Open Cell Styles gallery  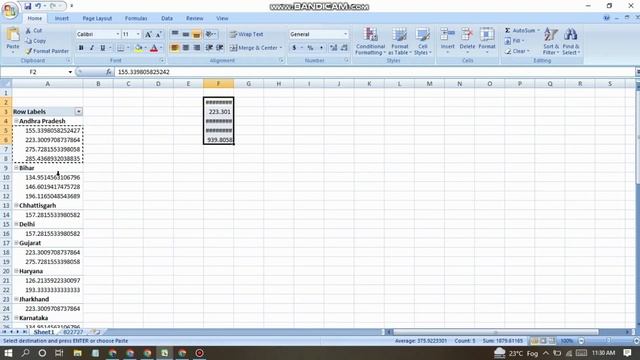(422, 41)
